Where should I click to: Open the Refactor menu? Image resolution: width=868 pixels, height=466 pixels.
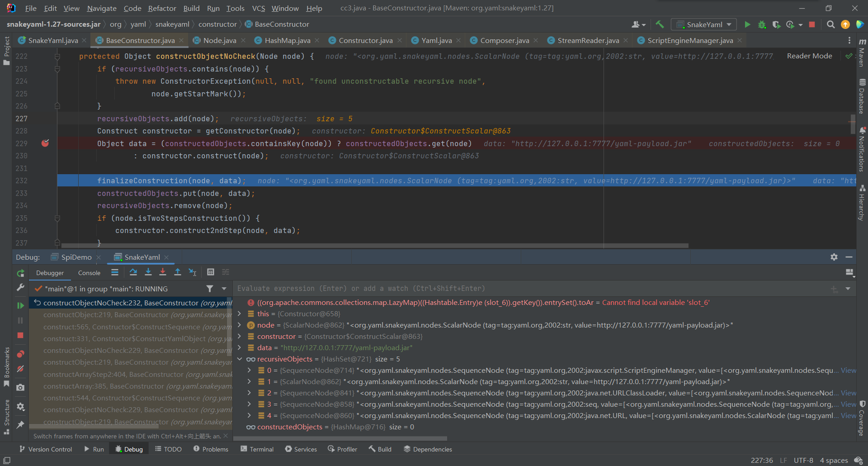click(162, 8)
